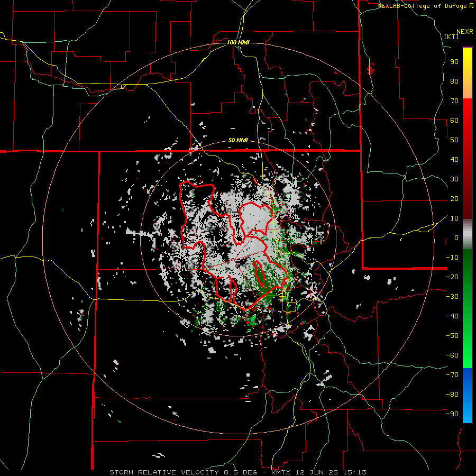Click the gray zero-velocity segment of color bar
The height and width of the screenshot is (476, 476).
467,234
